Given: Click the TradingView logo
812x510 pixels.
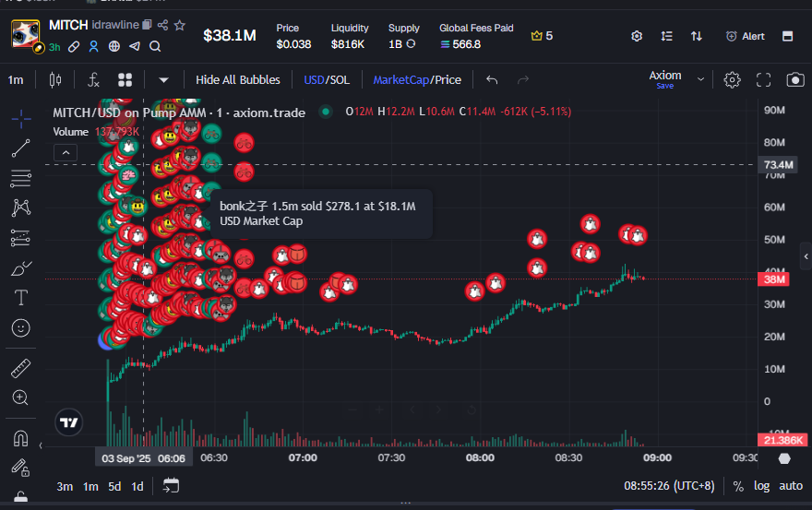Looking at the screenshot, I should [x=69, y=422].
